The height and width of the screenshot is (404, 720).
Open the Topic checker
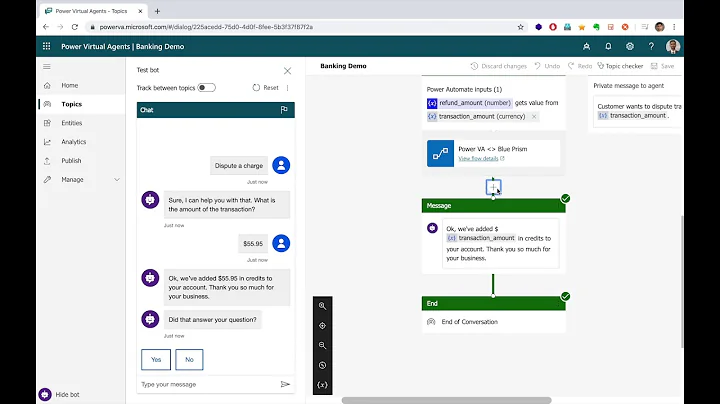tap(620, 66)
